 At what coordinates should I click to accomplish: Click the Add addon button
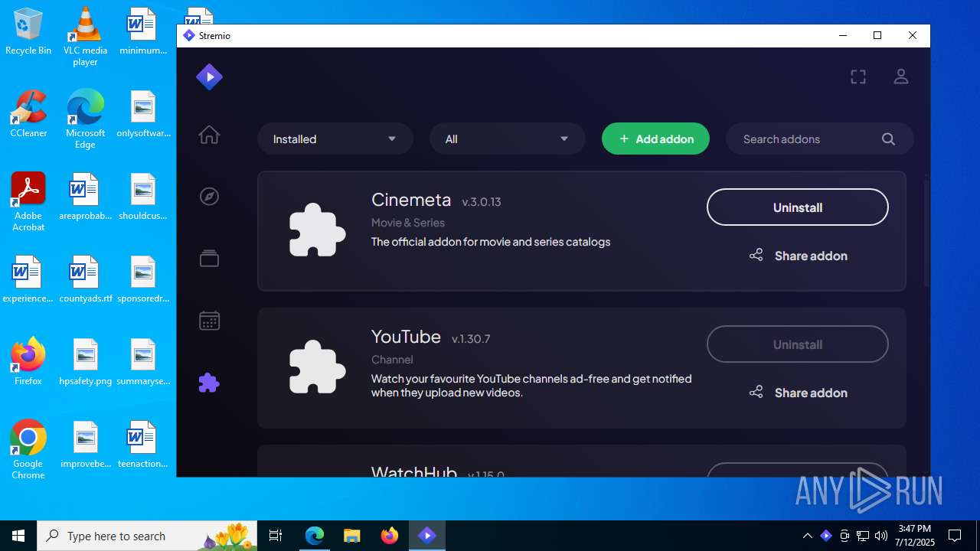[655, 139]
